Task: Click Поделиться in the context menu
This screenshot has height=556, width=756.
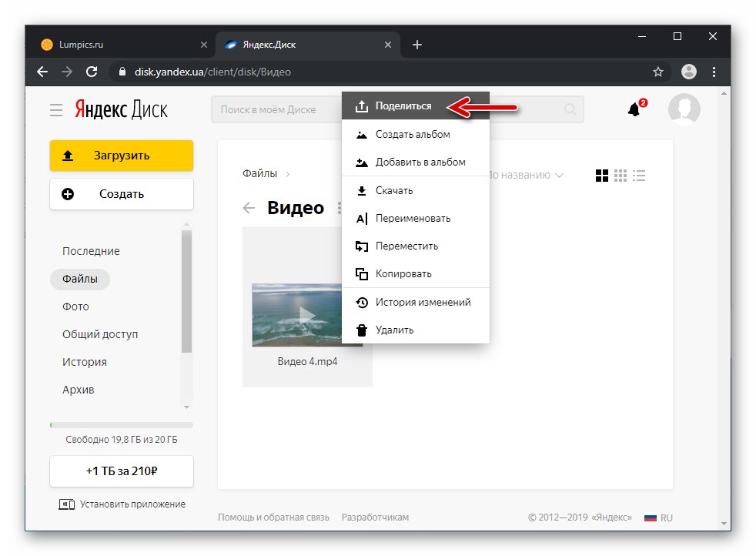Action: click(x=416, y=106)
